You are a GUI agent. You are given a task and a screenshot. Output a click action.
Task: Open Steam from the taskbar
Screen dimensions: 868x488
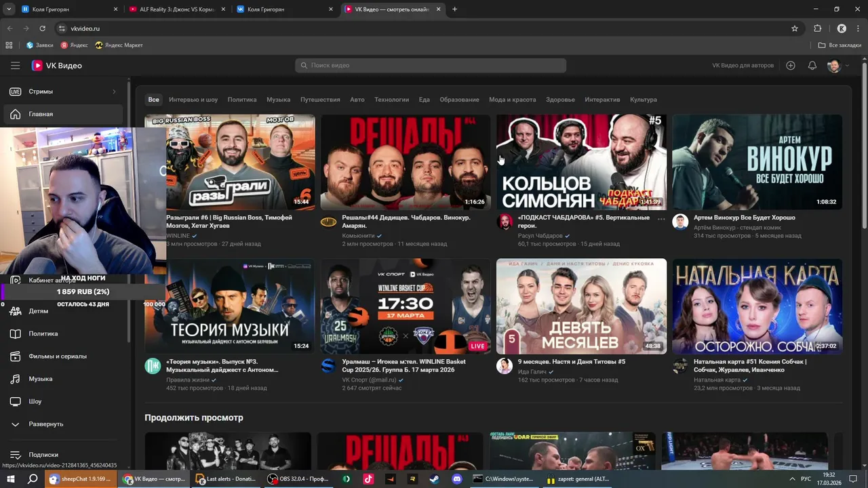(x=434, y=479)
